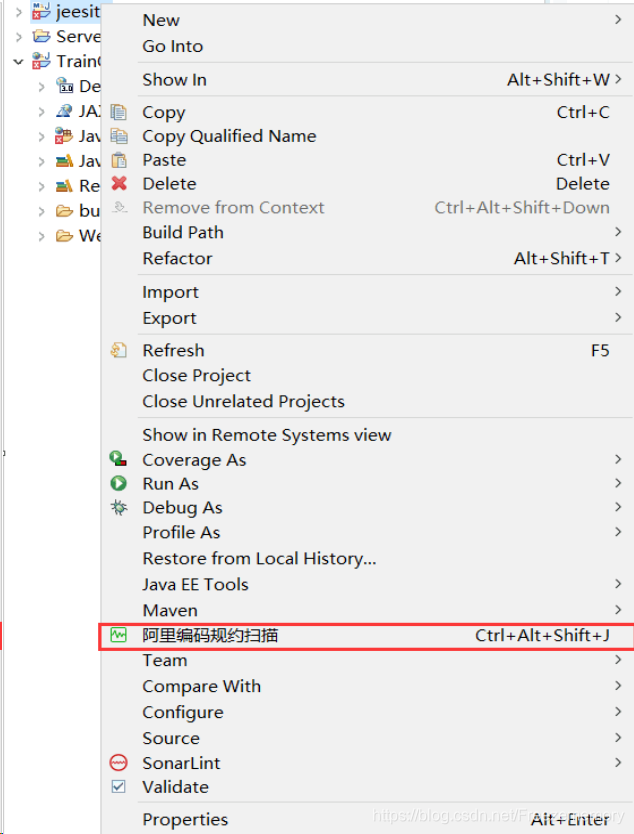Select Copy Qualified Name

pos(367,136)
